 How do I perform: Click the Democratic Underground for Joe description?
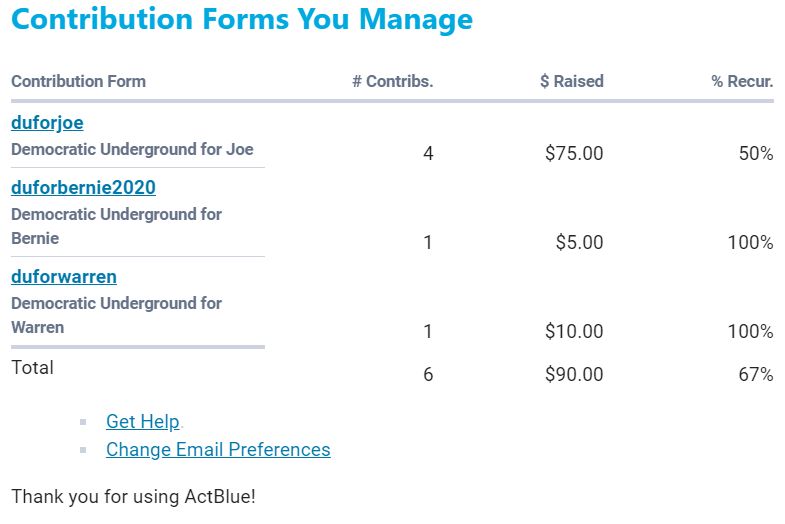point(132,150)
